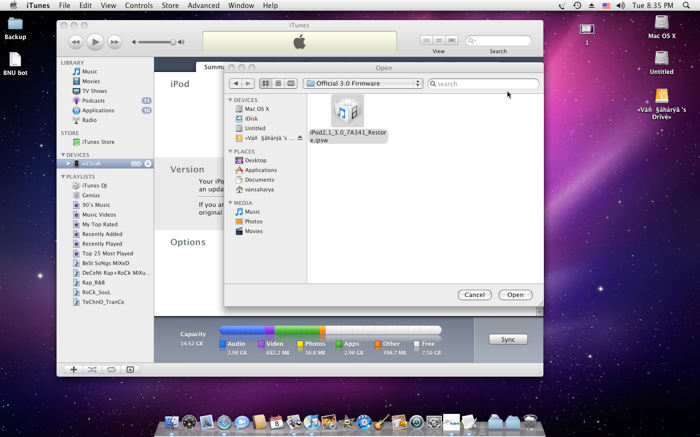Go back in the Open dialog

click(236, 83)
